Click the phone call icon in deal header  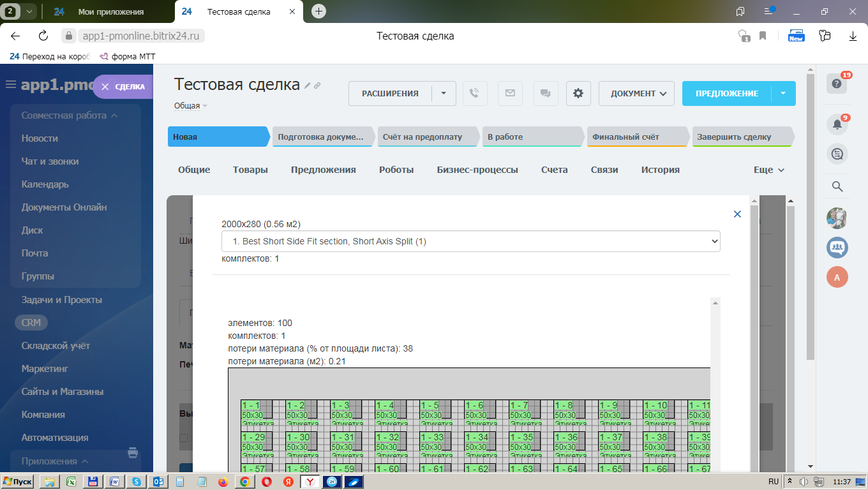click(x=474, y=93)
